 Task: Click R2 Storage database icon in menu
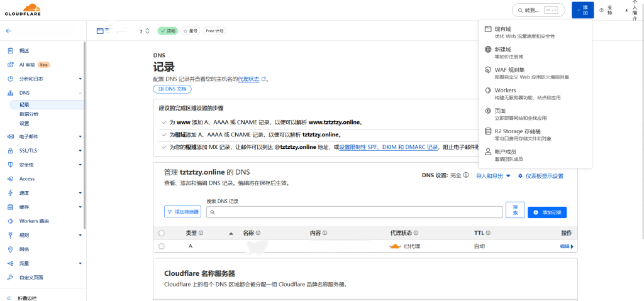(x=488, y=131)
